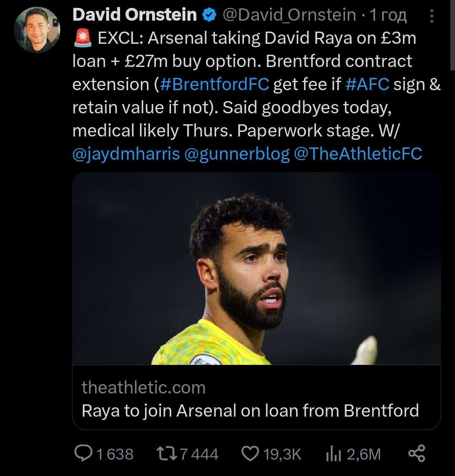The image size is (455, 476).
Task: Open the #AFC hashtag
Action: (x=367, y=84)
